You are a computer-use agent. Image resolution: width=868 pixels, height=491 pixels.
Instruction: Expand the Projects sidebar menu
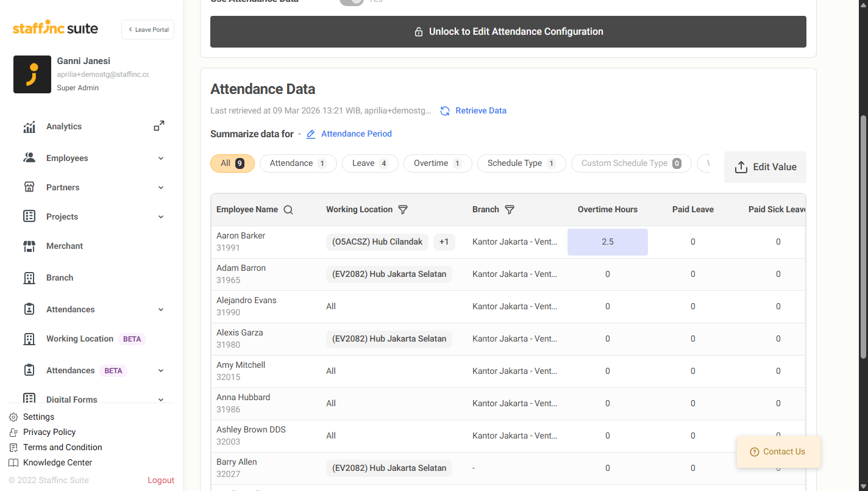click(x=161, y=217)
